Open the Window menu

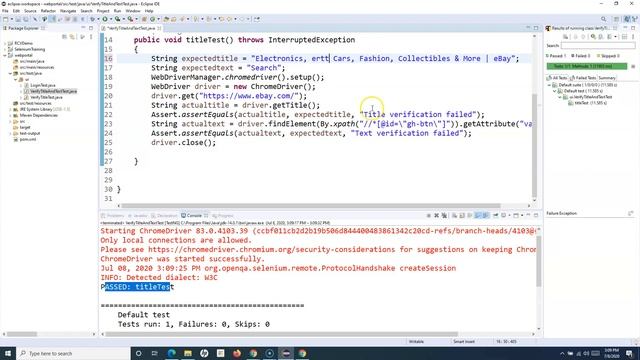click(133, 11)
